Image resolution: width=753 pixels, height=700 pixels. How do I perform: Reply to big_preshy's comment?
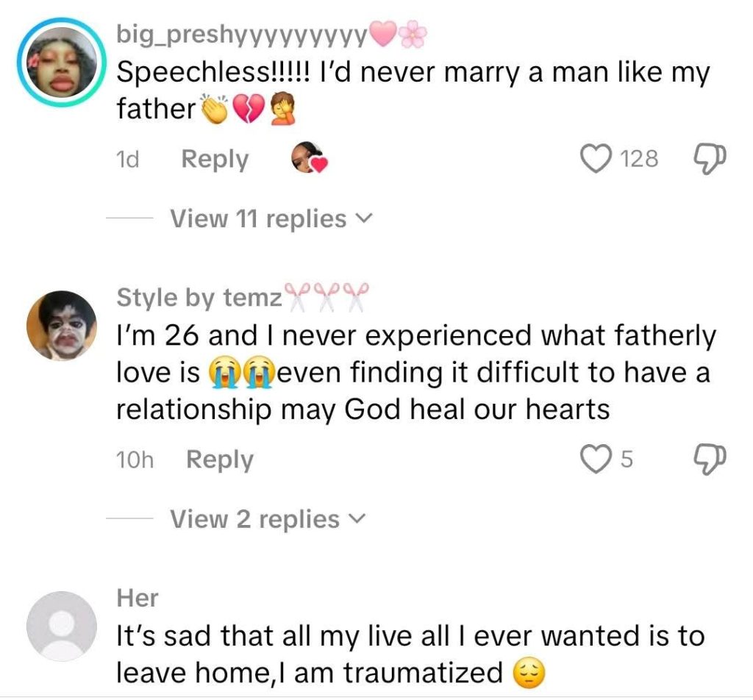point(215,159)
